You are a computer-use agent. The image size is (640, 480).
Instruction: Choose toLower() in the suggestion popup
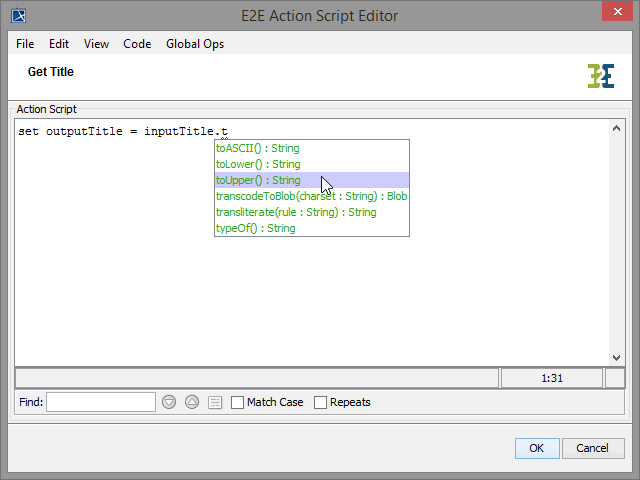point(258,164)
